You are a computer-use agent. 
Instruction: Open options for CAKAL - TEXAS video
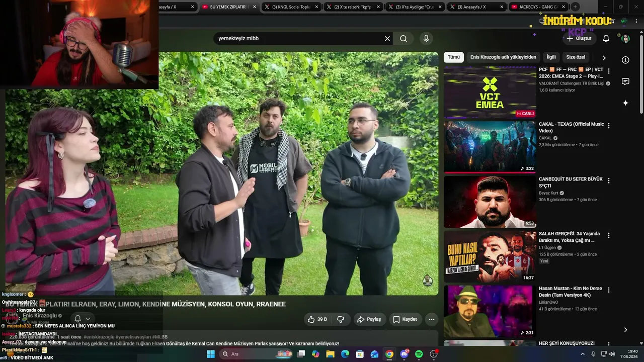tap(609, 126)
